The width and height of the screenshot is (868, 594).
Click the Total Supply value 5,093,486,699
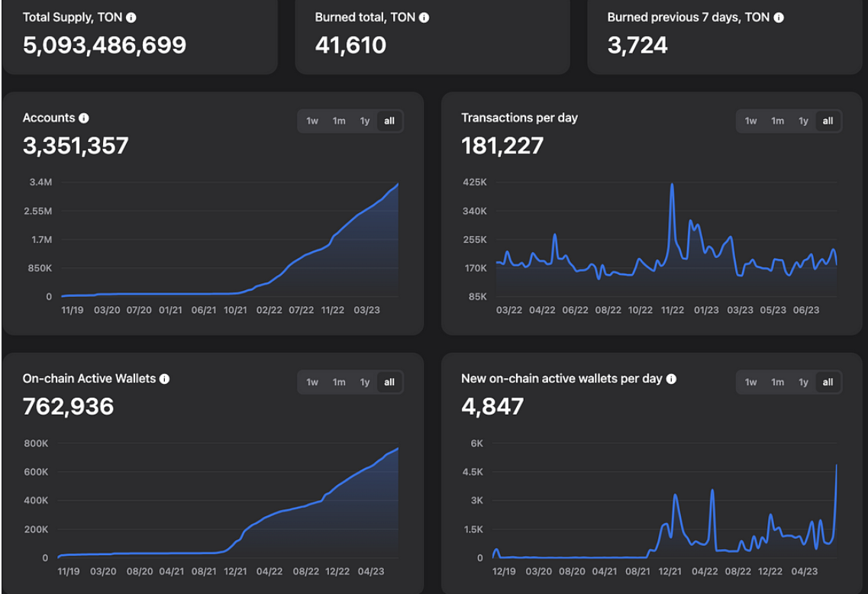coord(105,45)
